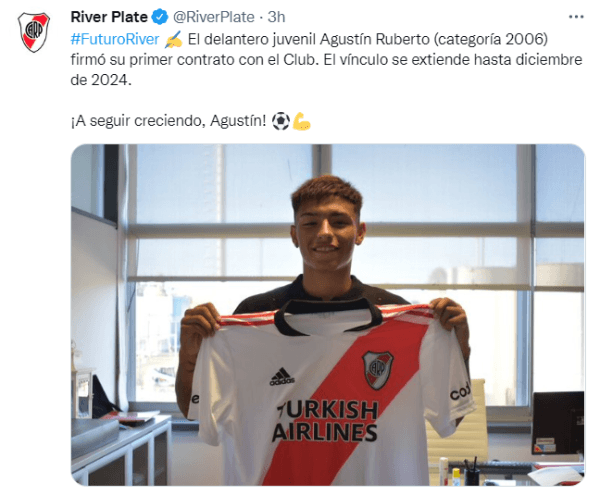Click the line '¡A seguir creciendo, Agustín!'
The width and height of the screenshot is (600, 495).
click(168, 121)
